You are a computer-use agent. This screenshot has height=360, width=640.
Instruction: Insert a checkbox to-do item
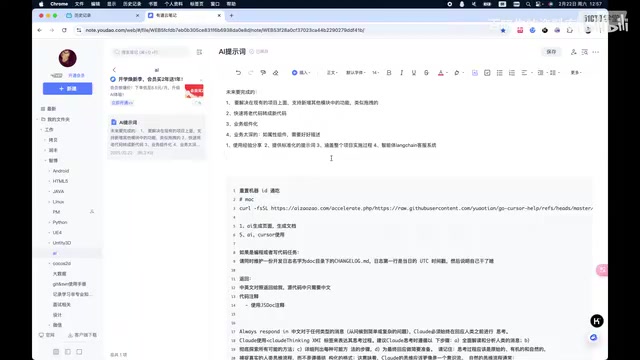point(487,73)
